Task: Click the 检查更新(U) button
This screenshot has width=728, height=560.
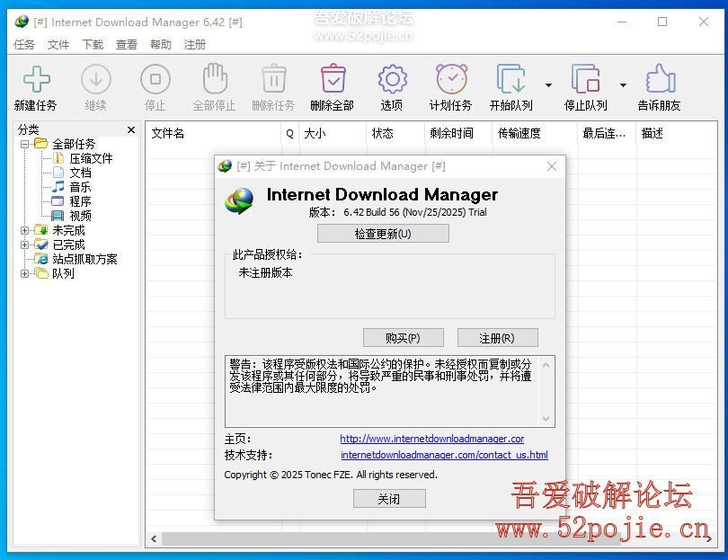Action: 382,234
